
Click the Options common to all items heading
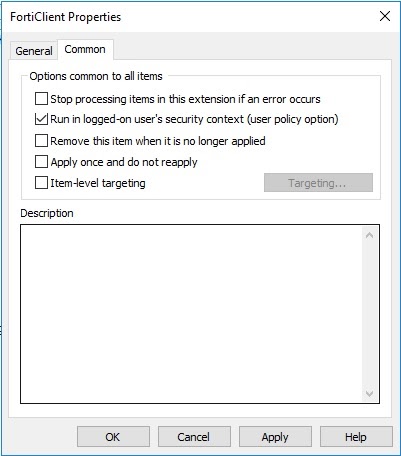pyautogui.click(x=96, y=76)
